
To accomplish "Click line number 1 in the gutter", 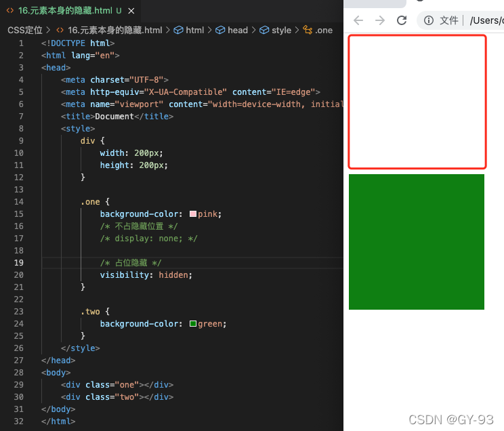I will pos(21,43).
